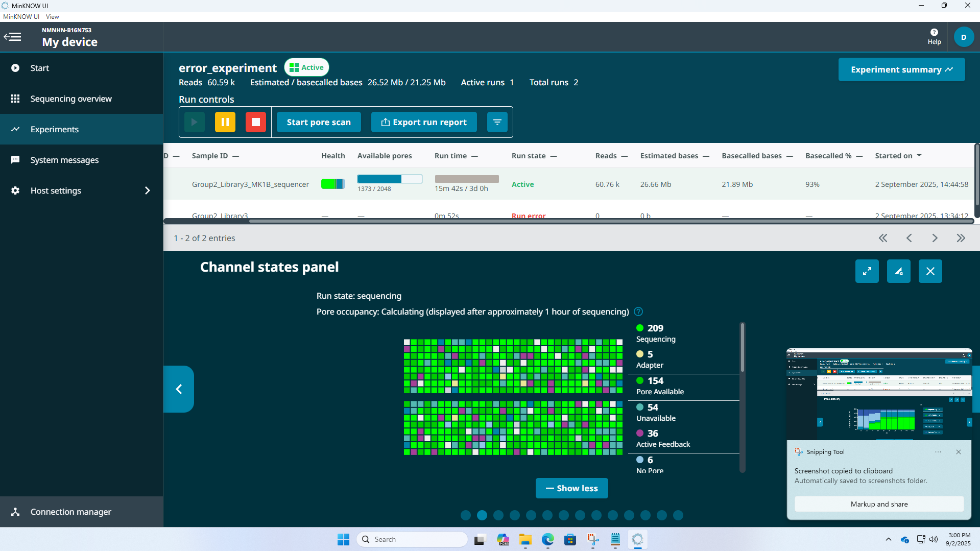
Task: Click the filter columns icon in run controls
Action: coord(497,122)
